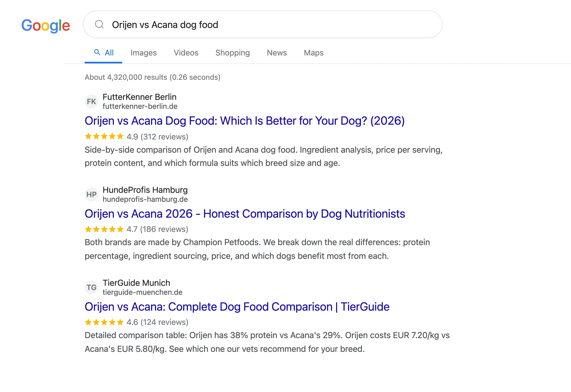Viewport: 571px width, 392px height.
Task: Open the Orijen vs Acana 2026 nutritionists result
Action: pyautogui.click(x=245, y=214)
